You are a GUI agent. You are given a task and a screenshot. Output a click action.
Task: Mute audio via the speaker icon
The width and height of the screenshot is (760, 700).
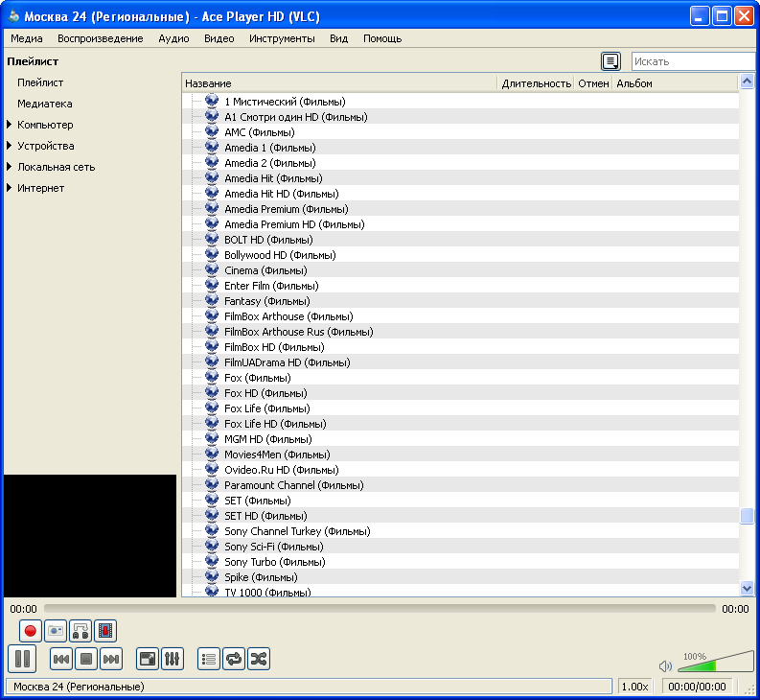666,665
